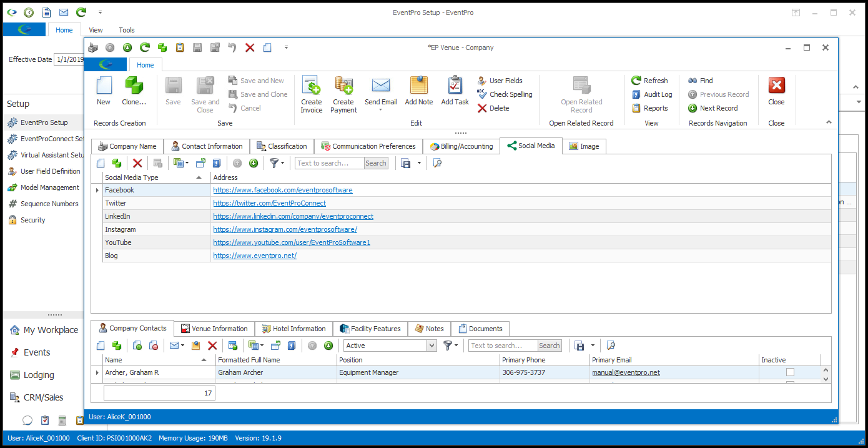Open the Billing/Accounting tab

[461, 146]
